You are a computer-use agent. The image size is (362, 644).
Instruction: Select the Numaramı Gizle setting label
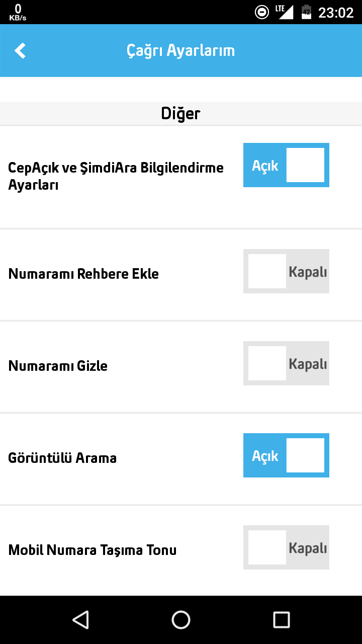[58, 366]
